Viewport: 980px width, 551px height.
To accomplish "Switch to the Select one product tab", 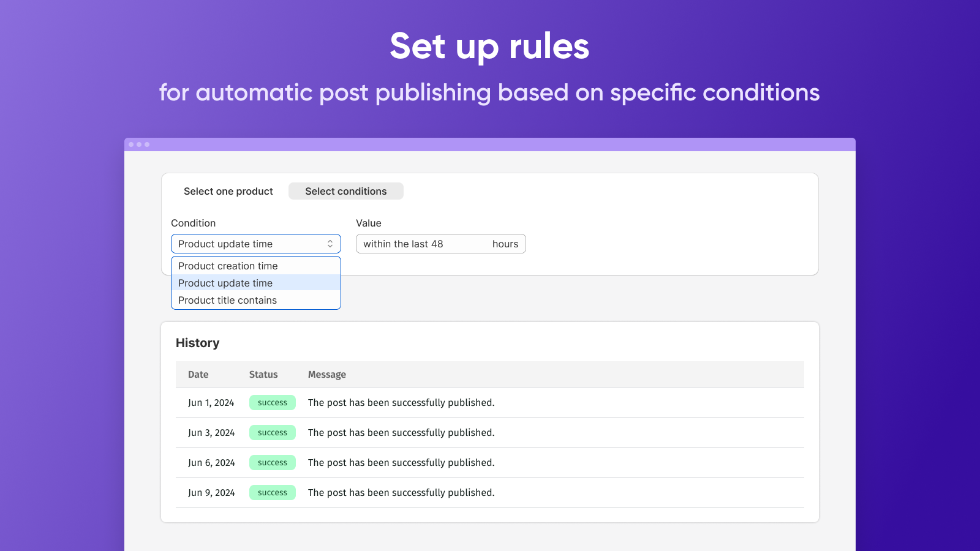I will (228, 191).
